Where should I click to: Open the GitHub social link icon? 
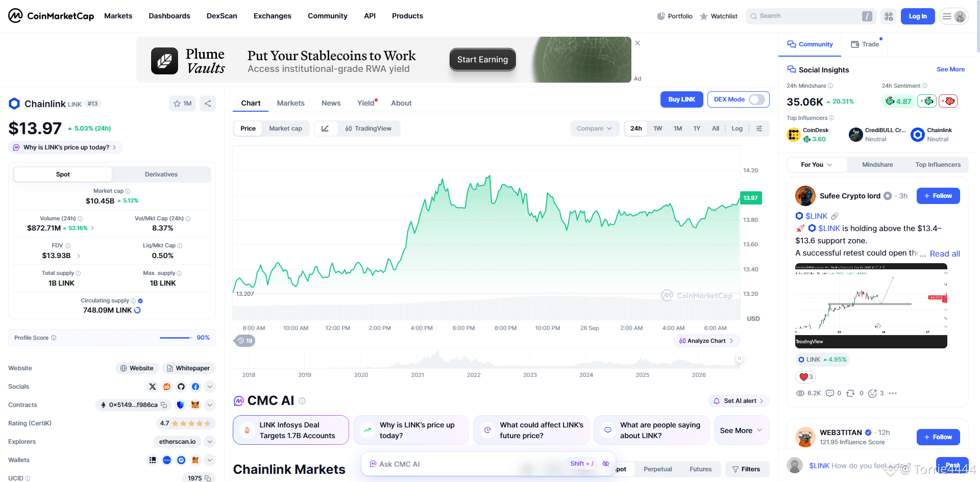click(181, 387)
